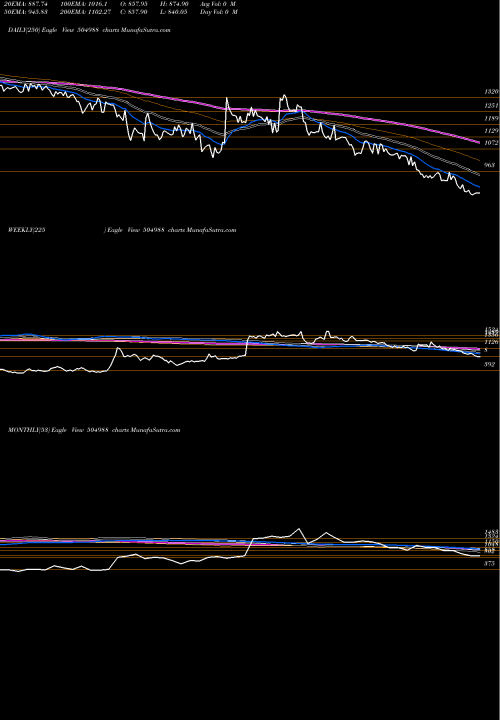Click the 375 label on monthly chart
Image resolution: width=500 pixels, height=720 pixels.
pos(489,563)
